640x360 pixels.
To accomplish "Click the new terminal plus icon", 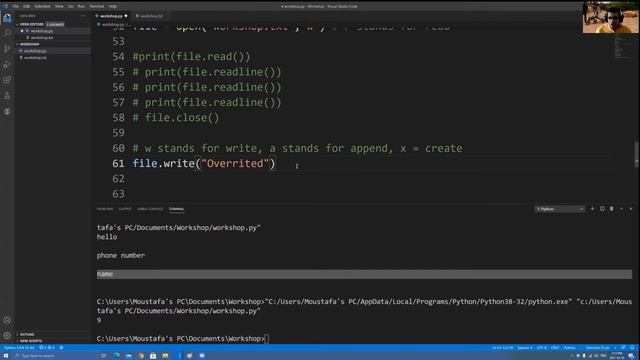I will tap(592, 209).
